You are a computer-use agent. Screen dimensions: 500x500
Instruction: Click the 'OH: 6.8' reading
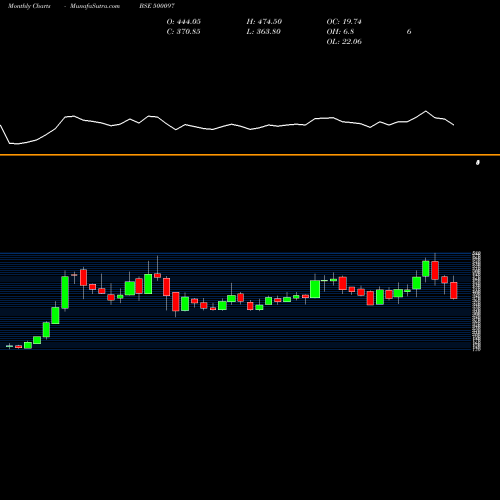coord(340,32)
